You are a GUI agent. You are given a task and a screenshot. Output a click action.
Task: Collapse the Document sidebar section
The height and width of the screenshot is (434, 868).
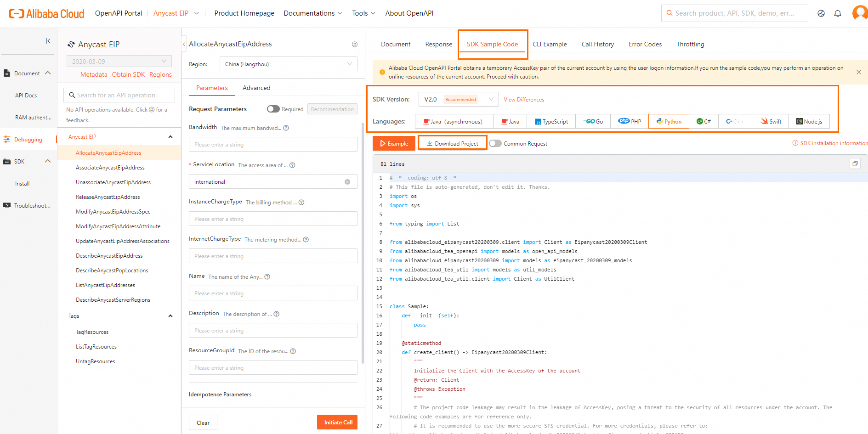tap(48, 73)
